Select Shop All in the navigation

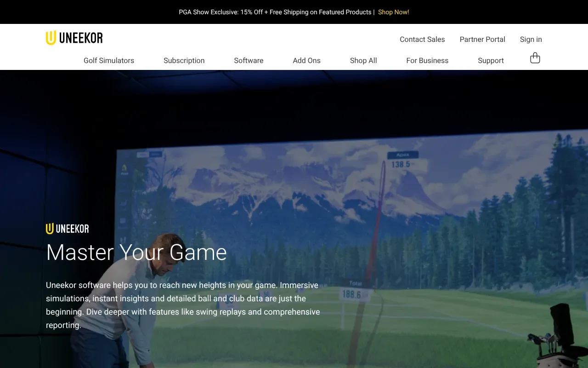pyautogui.click(x=363, y=60)
